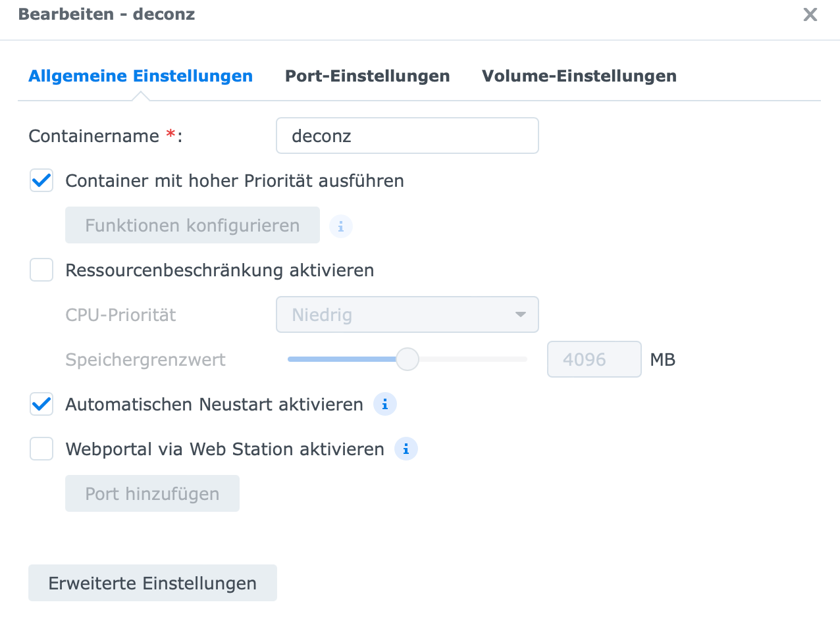Open the CPU-Priorität dropdown showing Niedrig
840x621 pixels.
click(x=407, y=314)
